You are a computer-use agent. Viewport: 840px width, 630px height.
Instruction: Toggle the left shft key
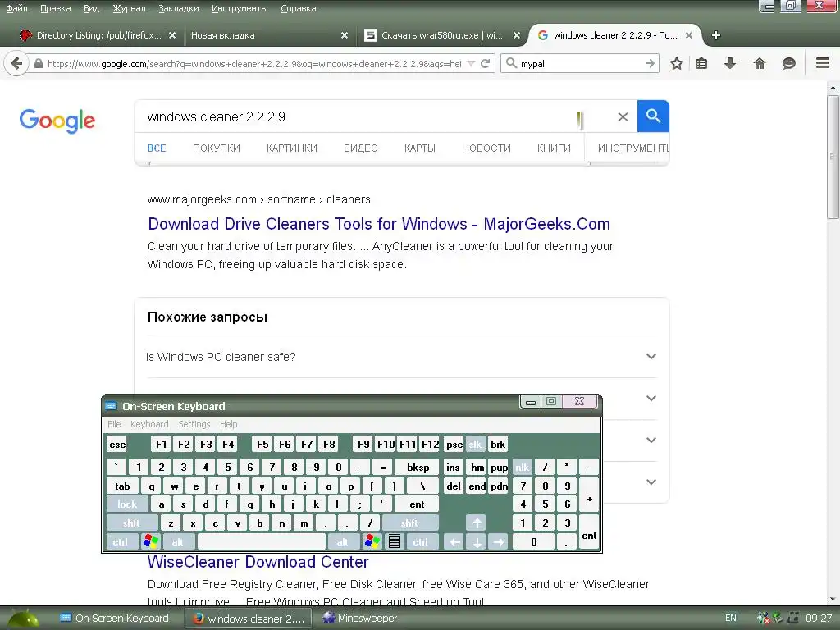[x=132, y=523]
